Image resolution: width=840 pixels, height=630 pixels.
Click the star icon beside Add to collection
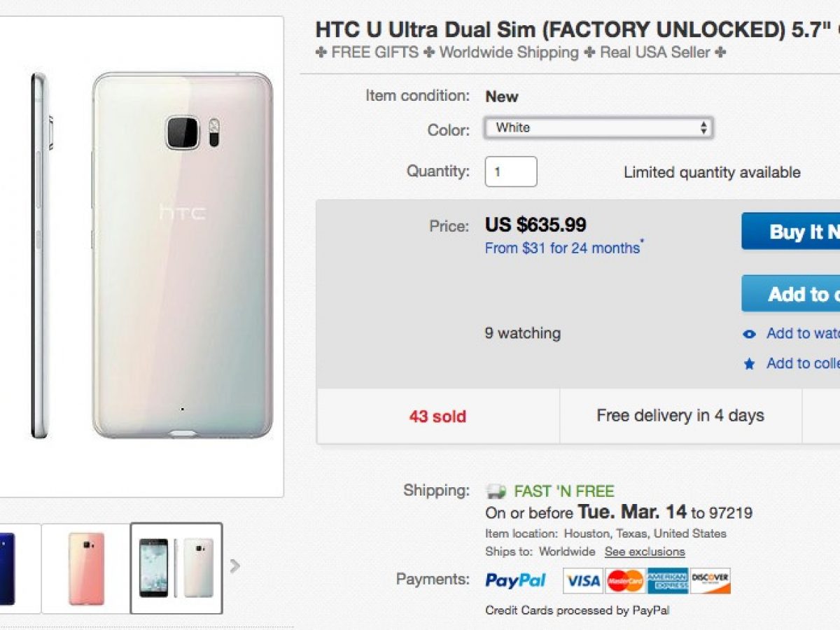750,364
